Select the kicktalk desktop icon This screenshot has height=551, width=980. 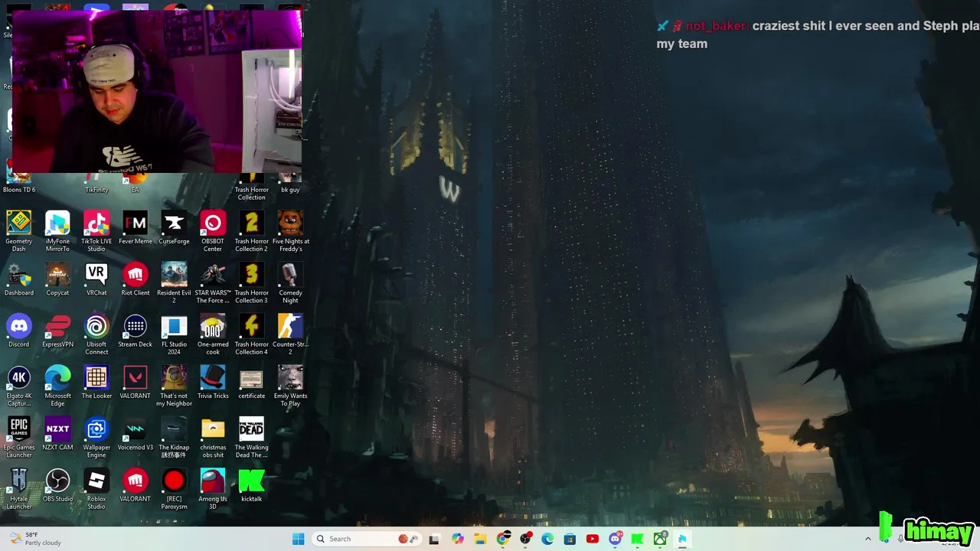tap(251, 484)
